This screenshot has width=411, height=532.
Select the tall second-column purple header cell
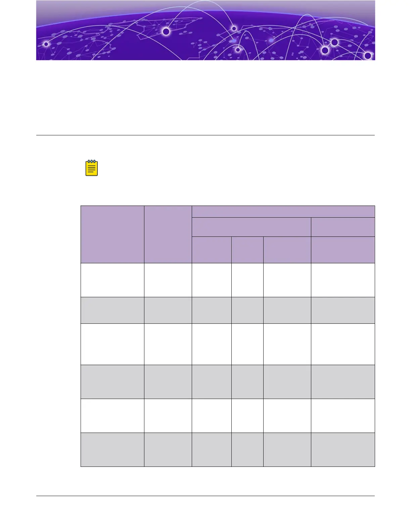(x=168, y=234)
